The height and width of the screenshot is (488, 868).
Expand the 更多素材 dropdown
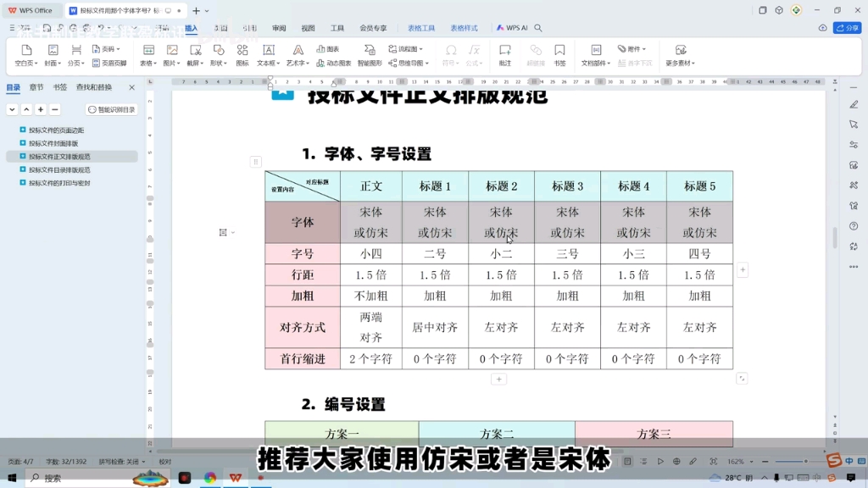point(680,61)
